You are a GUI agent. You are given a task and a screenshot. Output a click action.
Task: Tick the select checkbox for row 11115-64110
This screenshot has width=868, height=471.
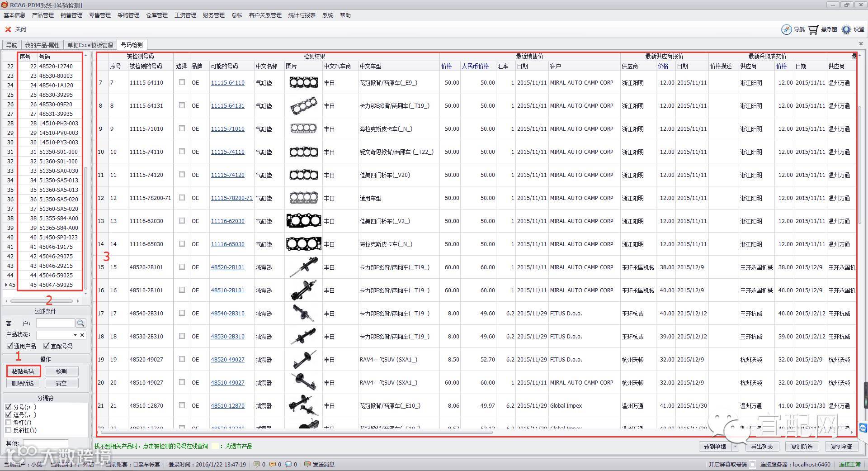pyautogui.click(x=182, y=82)
